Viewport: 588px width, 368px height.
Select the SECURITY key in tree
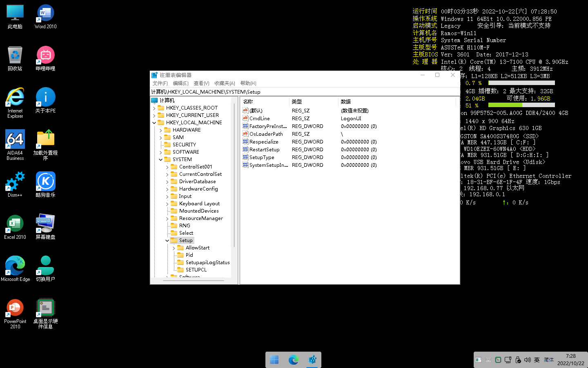point(184,145)
